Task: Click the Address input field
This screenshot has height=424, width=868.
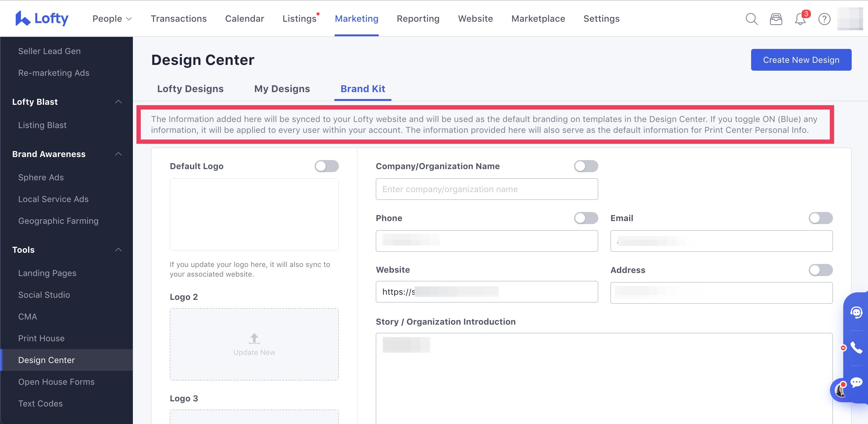Action: [721, 293]
